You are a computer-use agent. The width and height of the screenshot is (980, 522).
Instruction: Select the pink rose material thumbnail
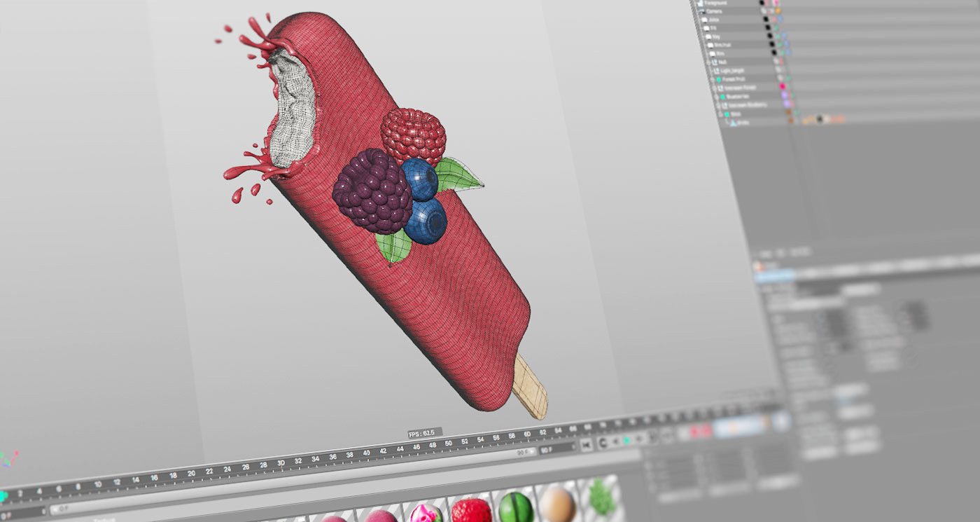(426, 514)
